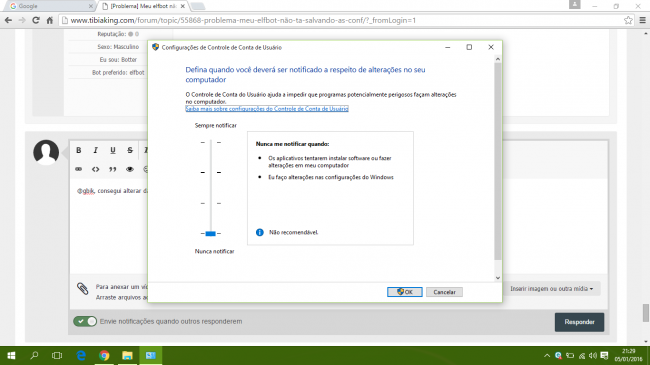Open the Inserir imagem ou outra mídia dropdown
The width and height of the screenshot is (650, 365).
pos(551,289)
